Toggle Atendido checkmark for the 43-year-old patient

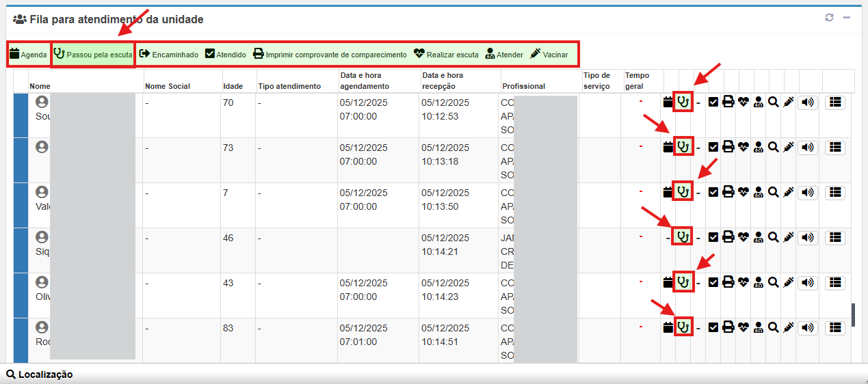pos(713,282)
